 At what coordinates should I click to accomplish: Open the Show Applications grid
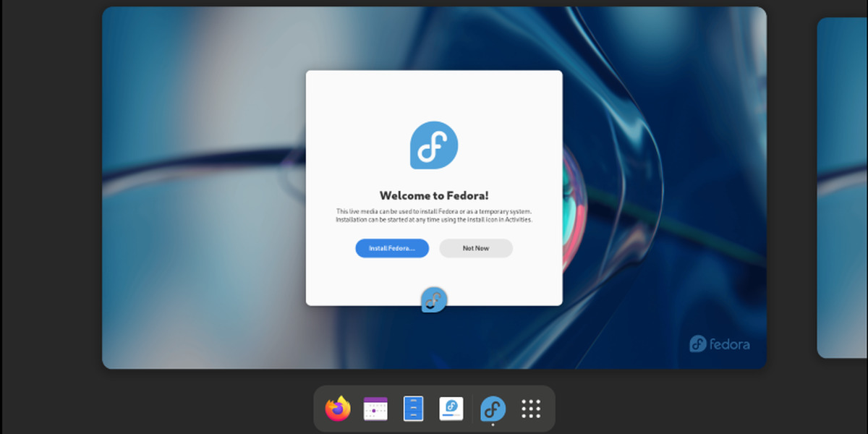coord(532,409)
